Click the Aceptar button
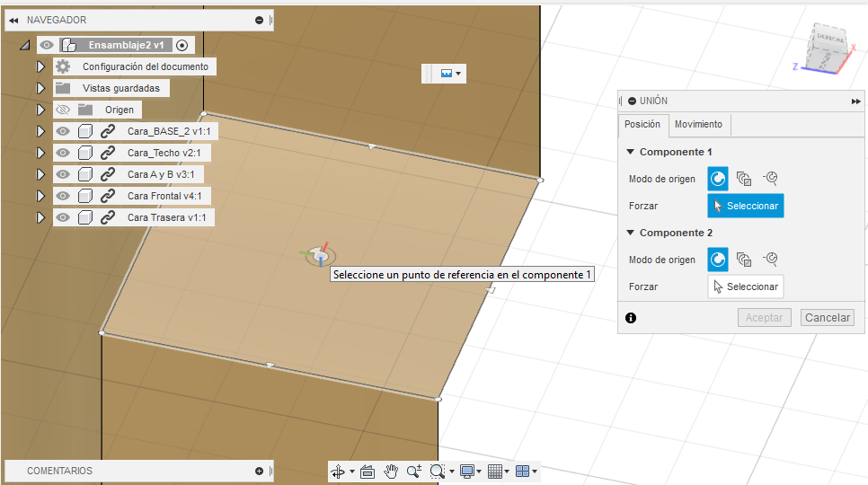The height and width of the screenshot is (485, 868). [x=764, y=317]
